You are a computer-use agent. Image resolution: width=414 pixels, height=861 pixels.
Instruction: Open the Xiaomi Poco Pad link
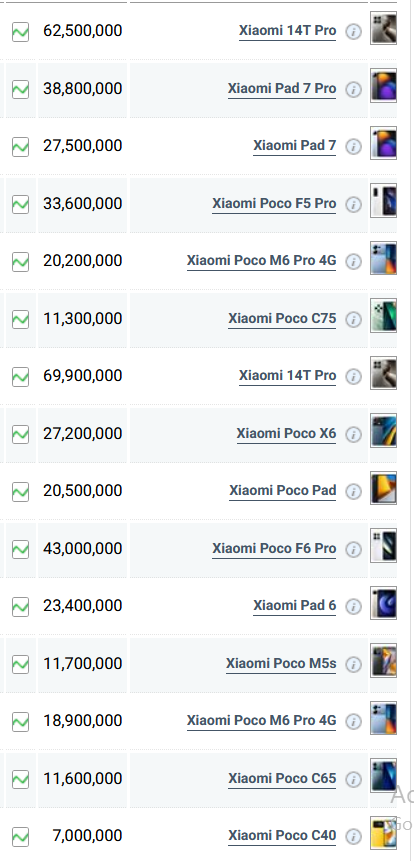(283, 490)
